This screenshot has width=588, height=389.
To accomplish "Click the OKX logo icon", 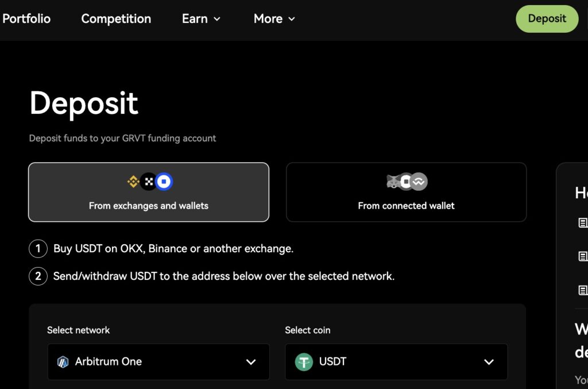I will [149, 182].
